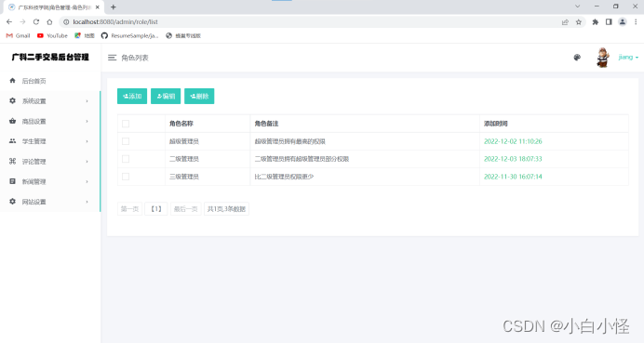Image resolution: width=644 pixels, height=343 pixels.
Task: Open ResumeSample GitHub bookmark
Action: click(129, 35)
